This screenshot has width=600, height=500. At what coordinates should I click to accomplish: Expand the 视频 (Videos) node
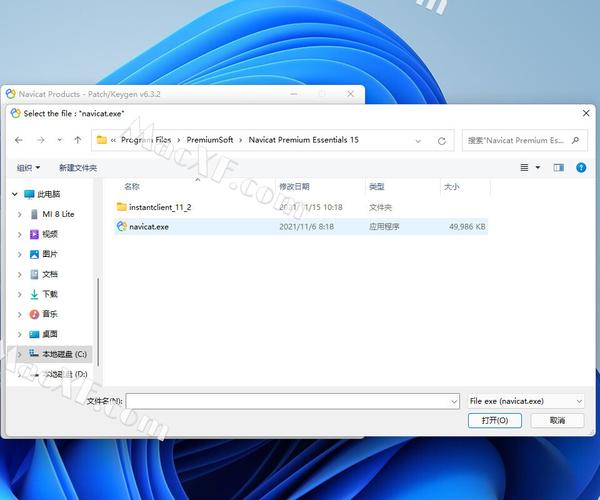click(20, 234)
